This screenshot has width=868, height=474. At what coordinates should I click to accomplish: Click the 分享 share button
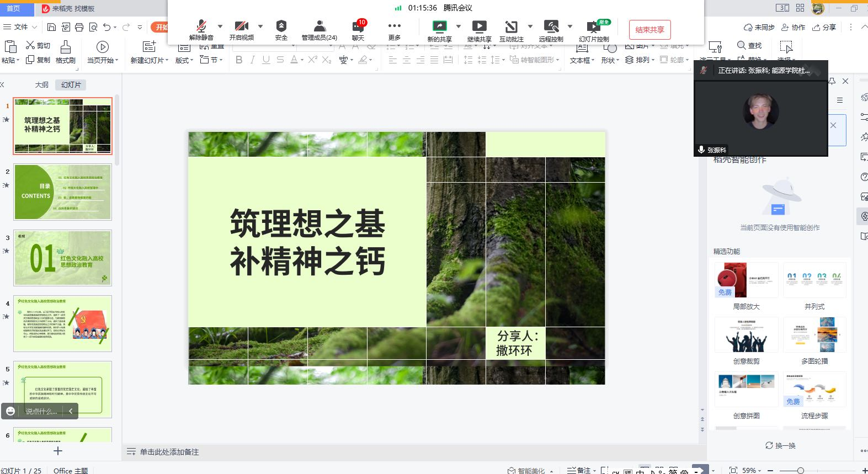click(824, 27)
